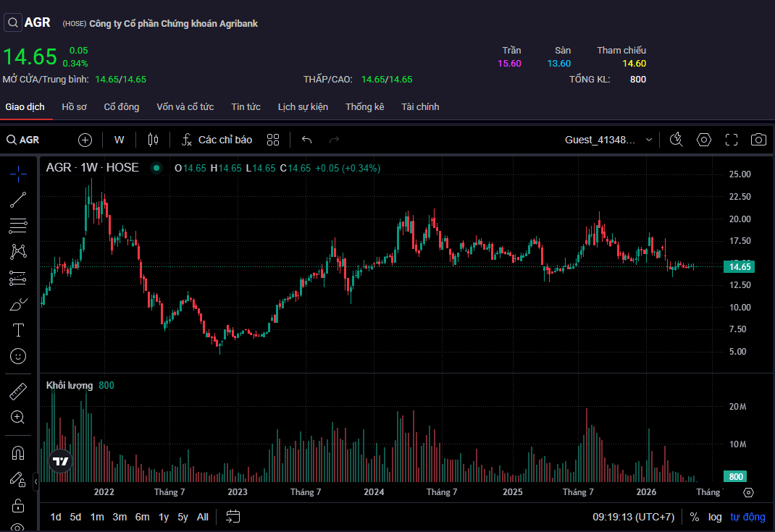Toggle magnet mode for drawings
Screen dimensions: 775x532
[x=18, y=453]
